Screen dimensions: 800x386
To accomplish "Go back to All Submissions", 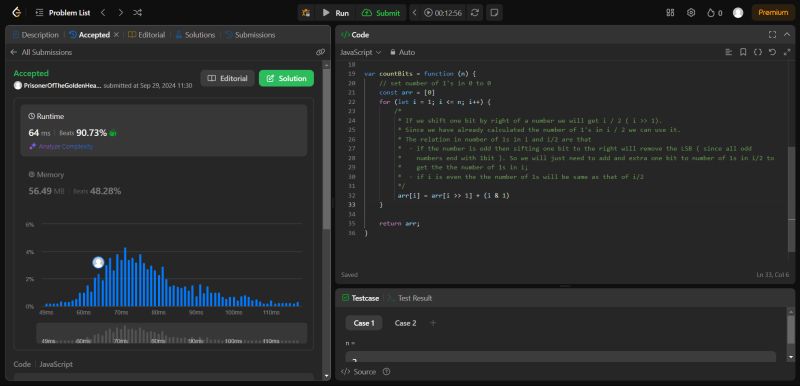I will [41, 52].
